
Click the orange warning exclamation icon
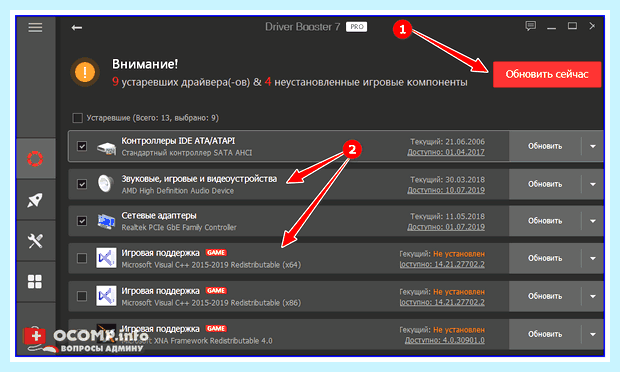point(85,72)
